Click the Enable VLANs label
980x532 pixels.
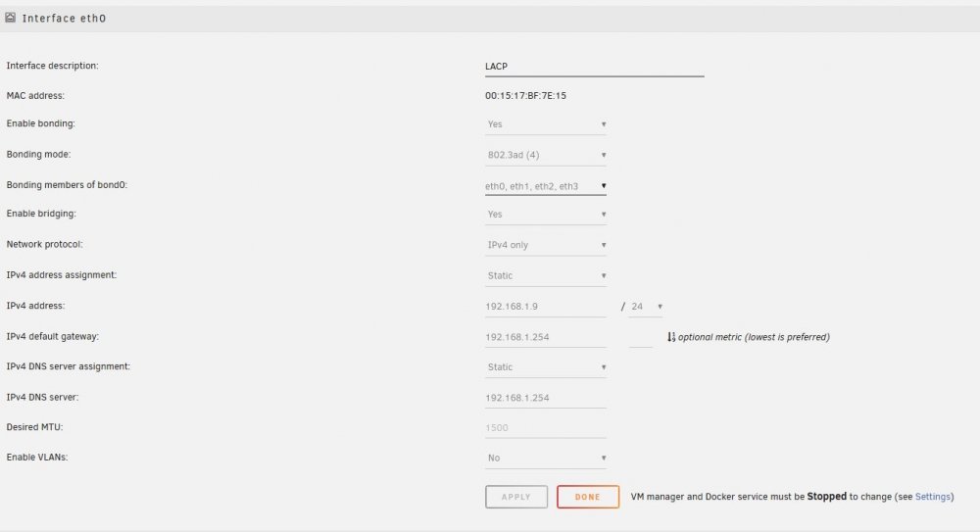click(37, 457)
